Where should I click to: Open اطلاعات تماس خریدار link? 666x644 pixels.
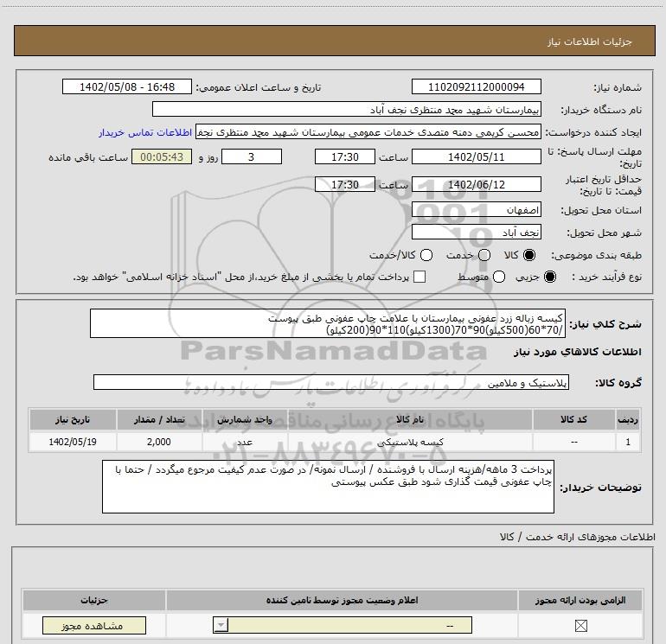click(x=145, y=132)
